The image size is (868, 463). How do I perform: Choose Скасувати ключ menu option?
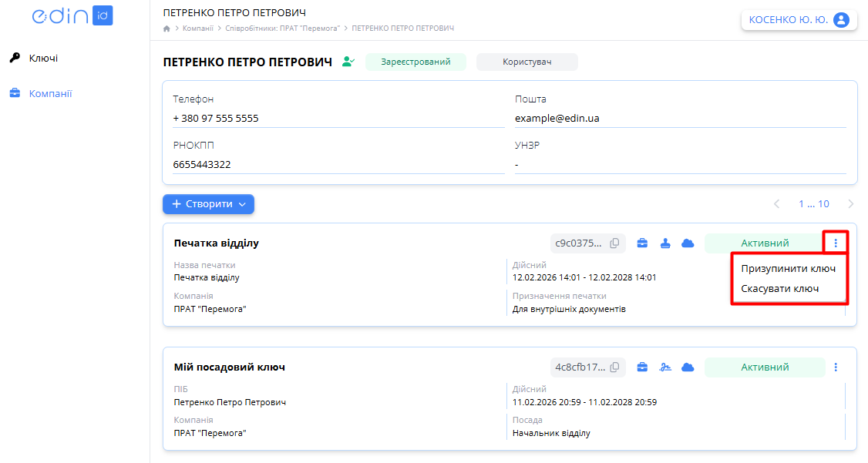(x=779, y=289)
